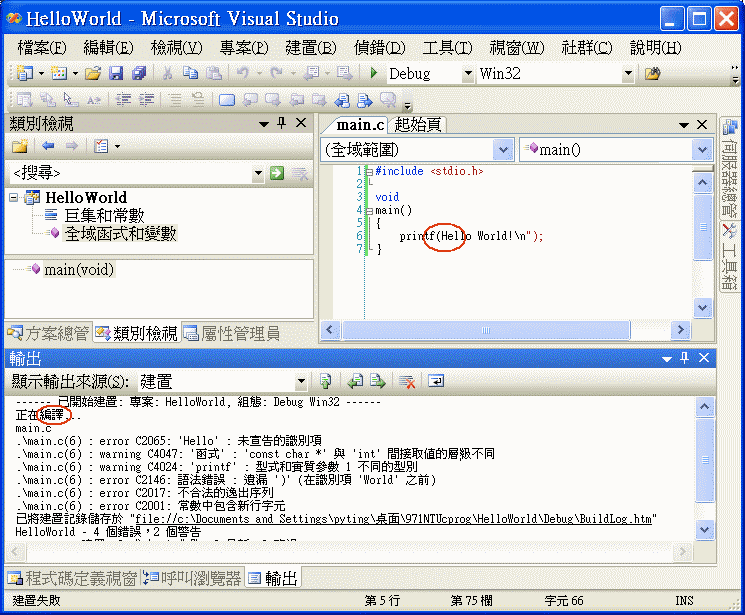Select the 巨集和常數 tree item

click(105, 215)
